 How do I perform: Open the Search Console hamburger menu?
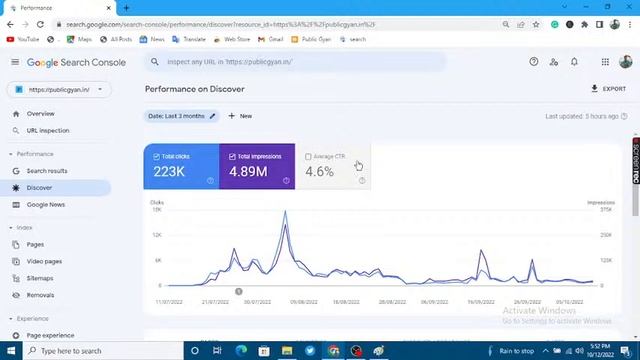(x=15, y=62)
